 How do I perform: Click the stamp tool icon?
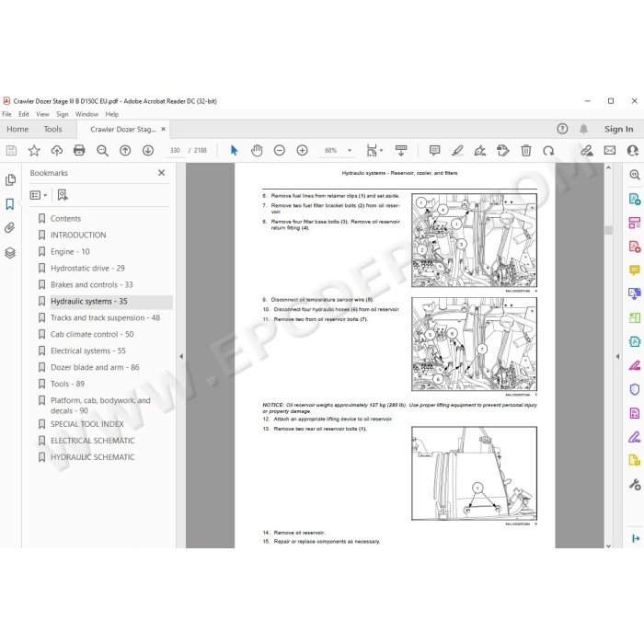[502, 151]
